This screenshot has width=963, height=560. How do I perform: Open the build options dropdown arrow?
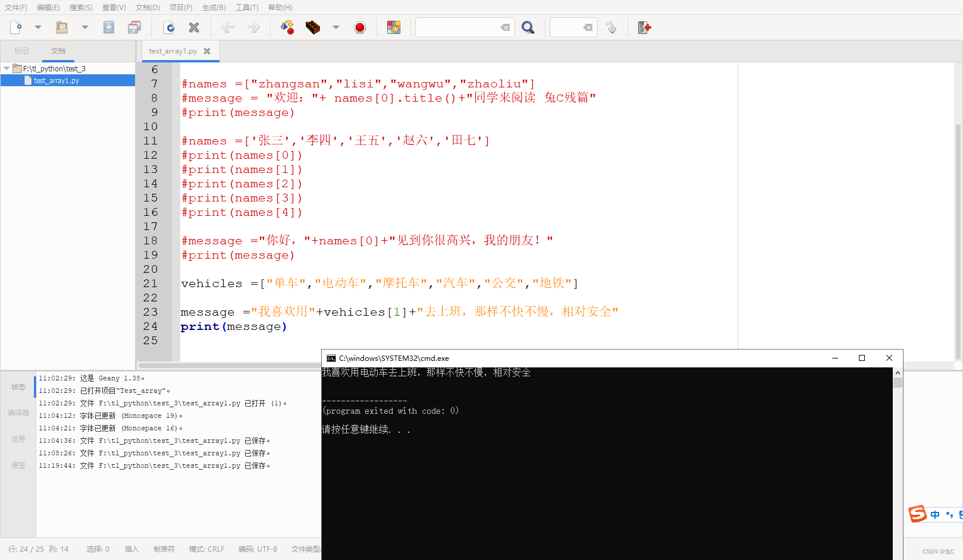(336, 27)
